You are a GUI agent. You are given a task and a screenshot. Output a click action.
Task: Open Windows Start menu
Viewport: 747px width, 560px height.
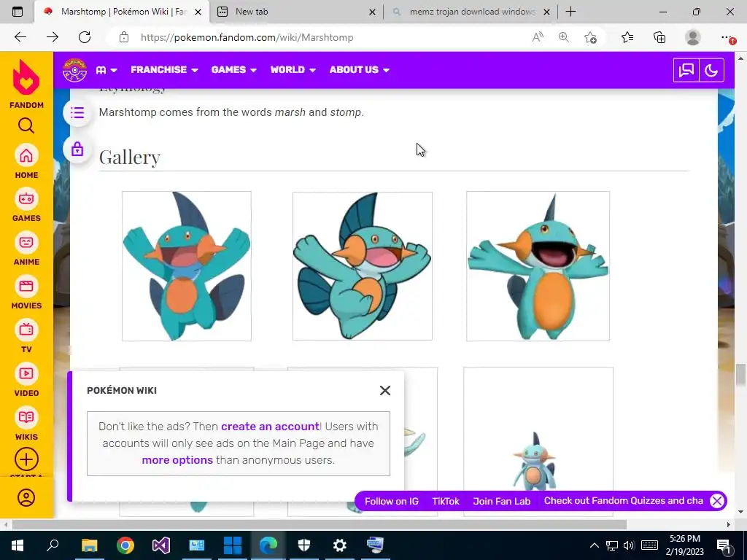coord(18,545)
